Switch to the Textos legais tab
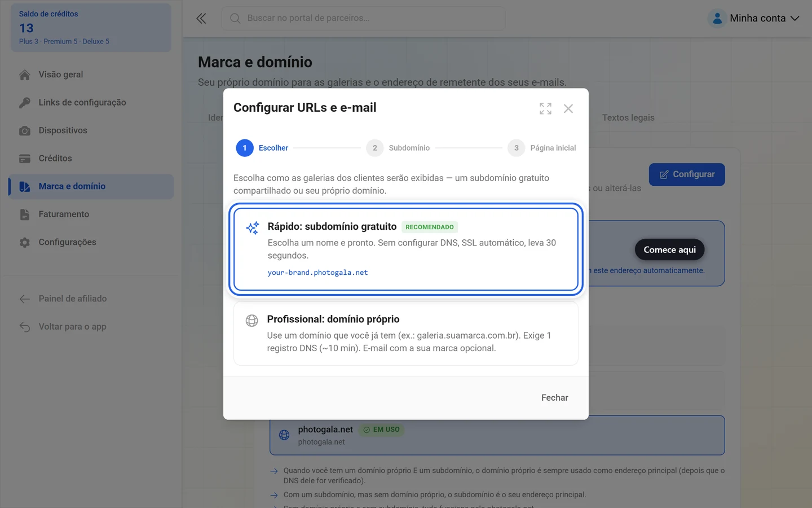Image resolution: width=812 pixels, height=508 pixels. (x=628, y=117)
